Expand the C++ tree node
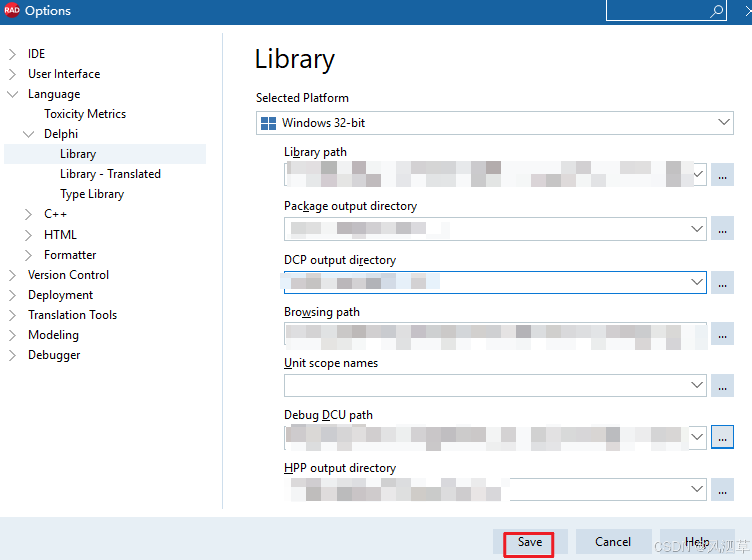This screenshot has height=560, width=752. click(28, 214)
